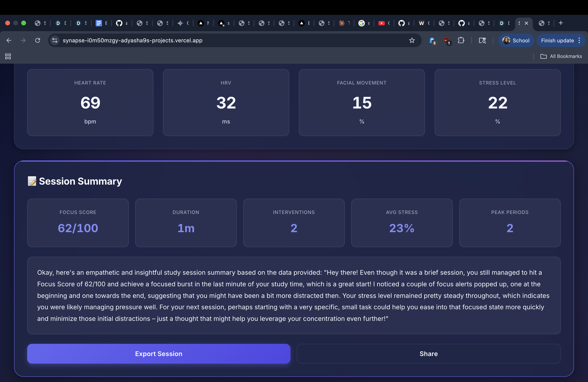
Task: Switch to the Wikipedia tab
Action: (x=421, y=23)
